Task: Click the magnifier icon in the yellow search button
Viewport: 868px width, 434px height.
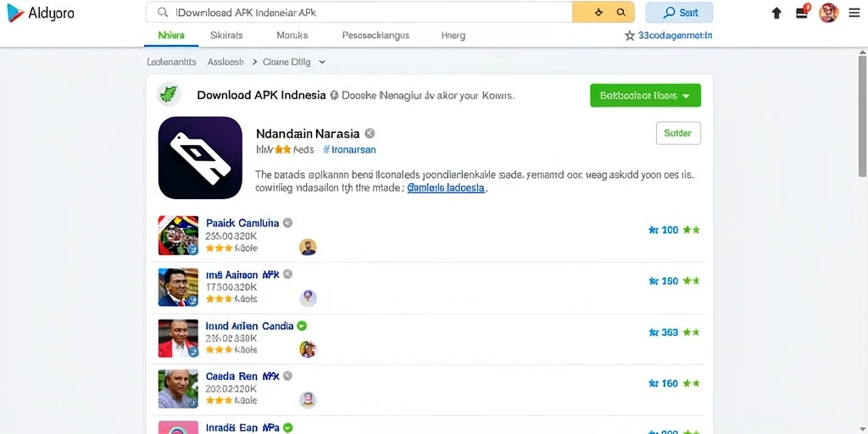Action: [x=621, y=12]
